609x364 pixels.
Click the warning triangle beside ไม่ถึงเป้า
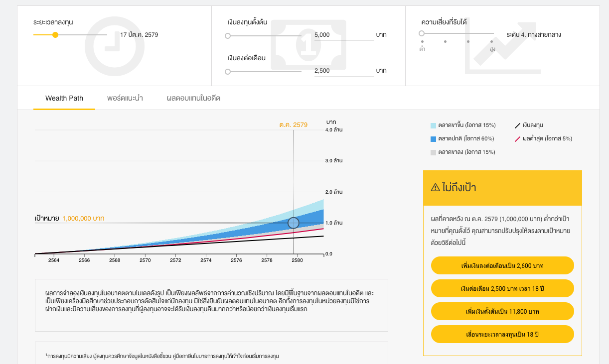[435, 188]
